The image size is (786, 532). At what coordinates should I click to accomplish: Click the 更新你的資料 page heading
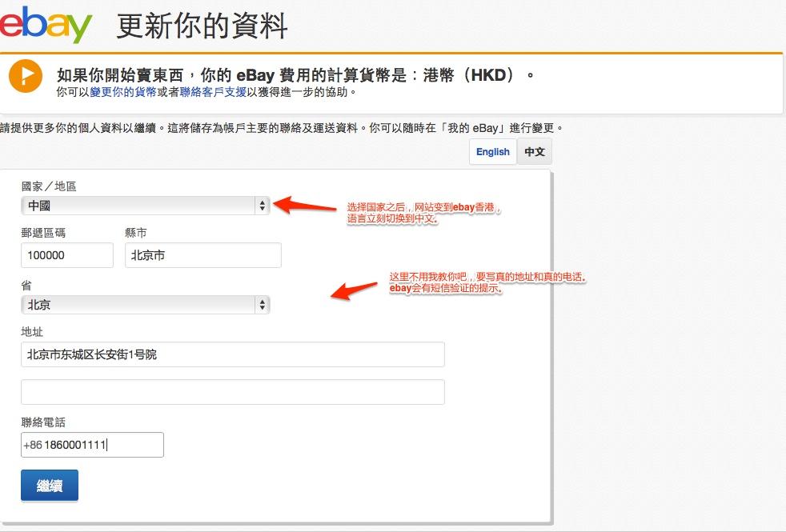coord(202,26)
